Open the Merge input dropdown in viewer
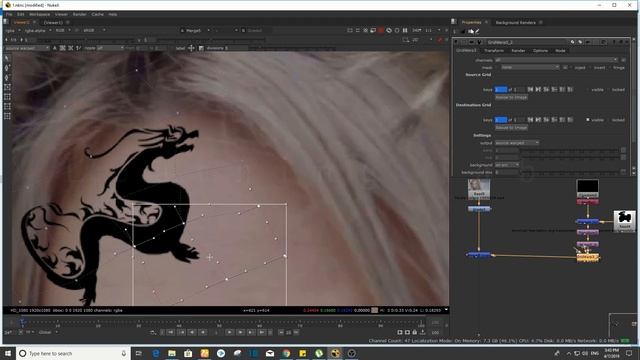The image size is (640, 360). (x=195, y=30)
